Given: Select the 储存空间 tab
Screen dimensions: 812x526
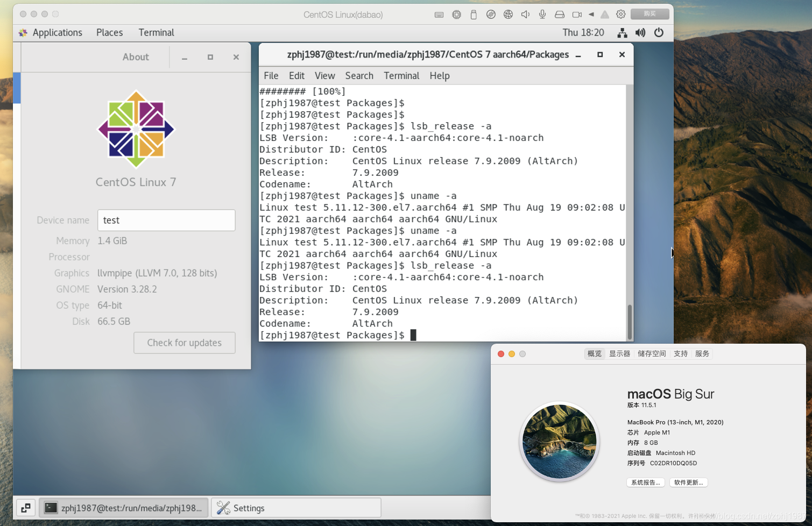Looking at the screenshot, I should [652, 354].
